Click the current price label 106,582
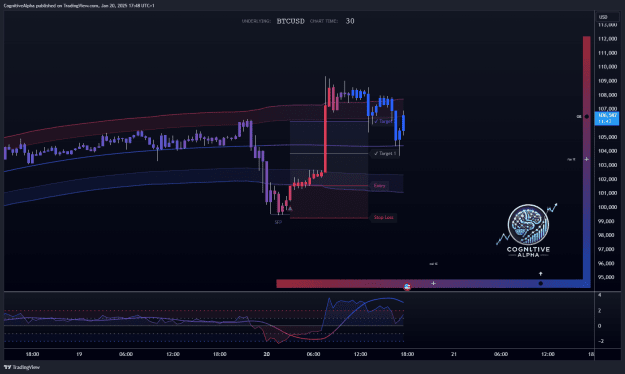The height and width of the screenshot is (374, 625). 607,118
